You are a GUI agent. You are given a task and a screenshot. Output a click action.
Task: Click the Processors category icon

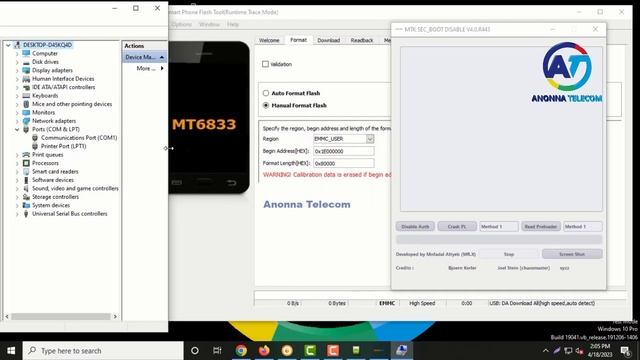point(27,163)
